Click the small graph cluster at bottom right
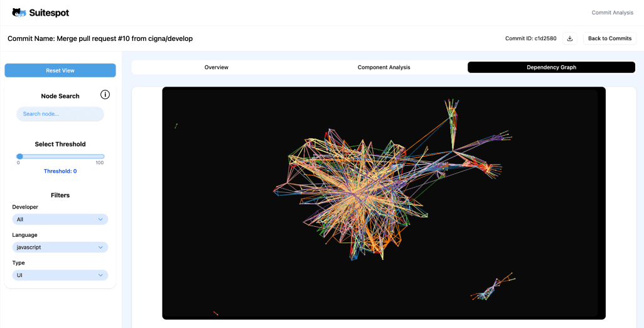This screenshot has width=644, height=328. [493, 287]
